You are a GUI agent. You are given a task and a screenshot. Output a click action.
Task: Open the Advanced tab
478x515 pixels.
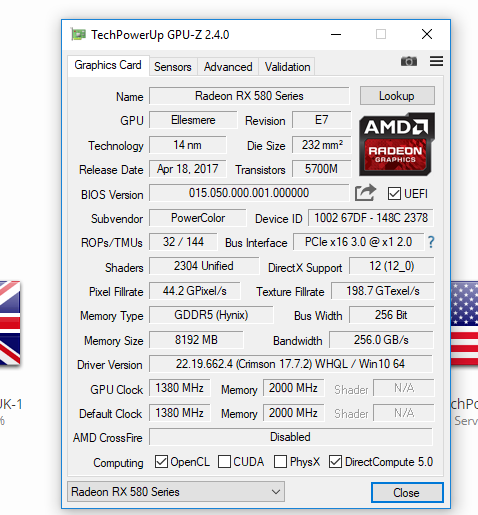[228, 67]
